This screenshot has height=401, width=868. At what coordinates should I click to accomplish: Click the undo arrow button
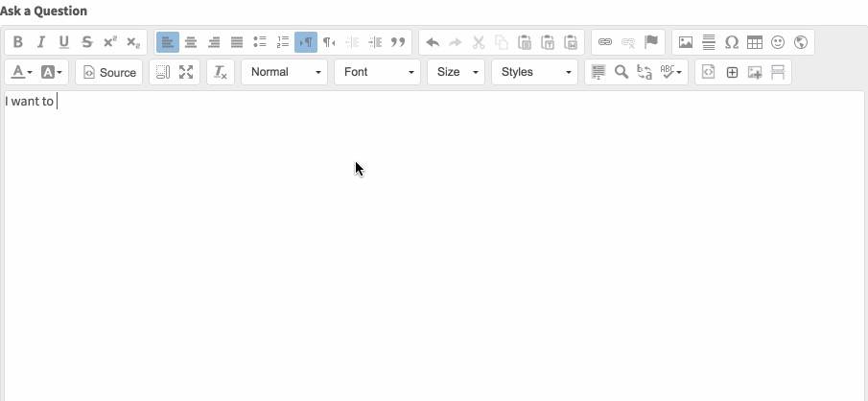(433, 42)
